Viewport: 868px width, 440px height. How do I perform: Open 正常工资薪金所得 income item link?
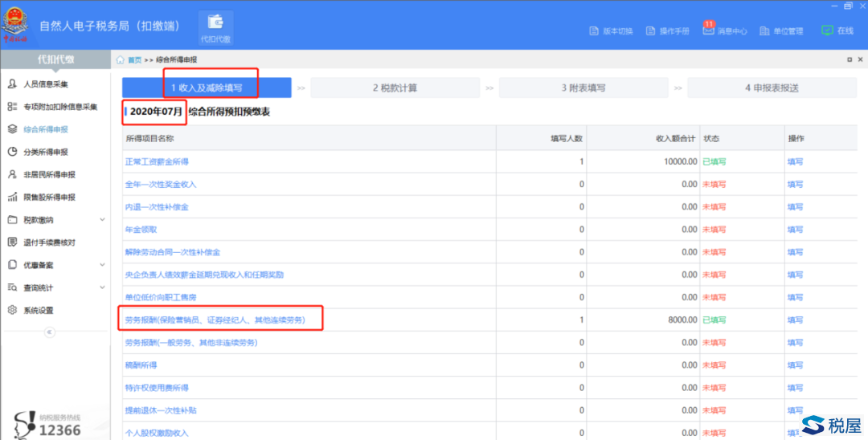[156, 161]
